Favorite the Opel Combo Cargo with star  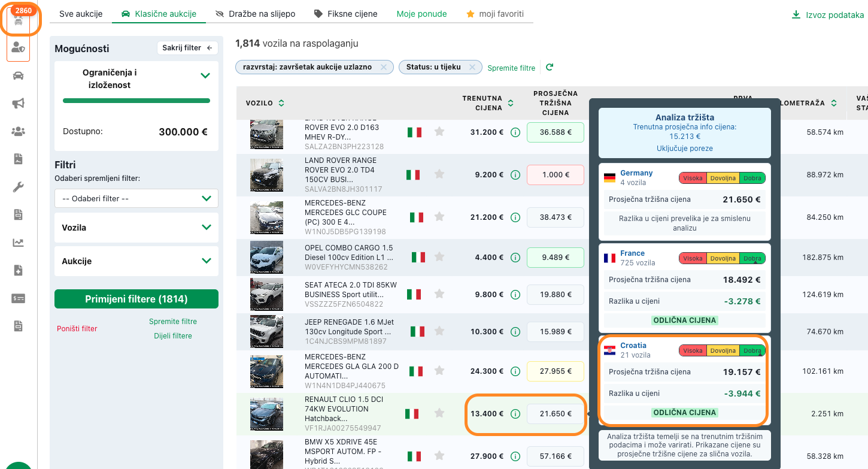click(439, 257)
